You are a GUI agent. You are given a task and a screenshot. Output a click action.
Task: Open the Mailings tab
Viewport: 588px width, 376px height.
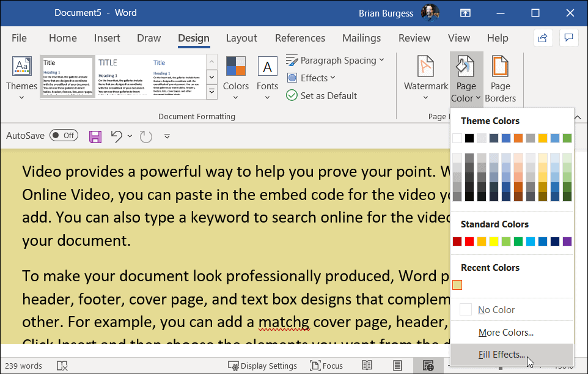[x=361, y=38]
